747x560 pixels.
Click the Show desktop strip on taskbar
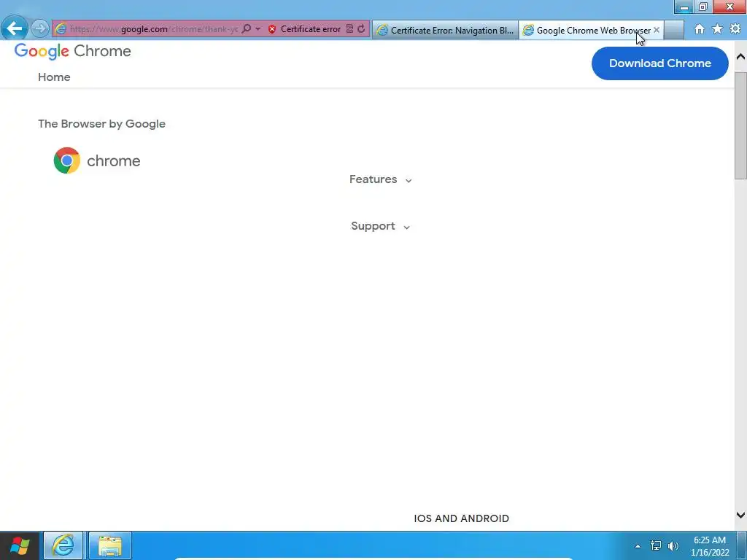742,545
